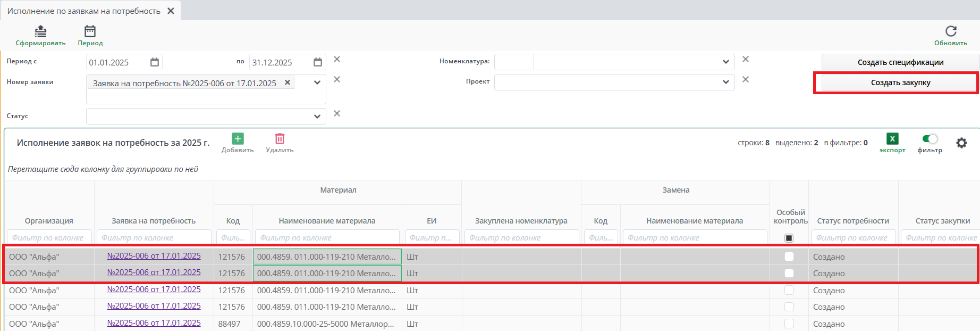
Task: Click the Обновить refresh icon
Action: (951, 31)
